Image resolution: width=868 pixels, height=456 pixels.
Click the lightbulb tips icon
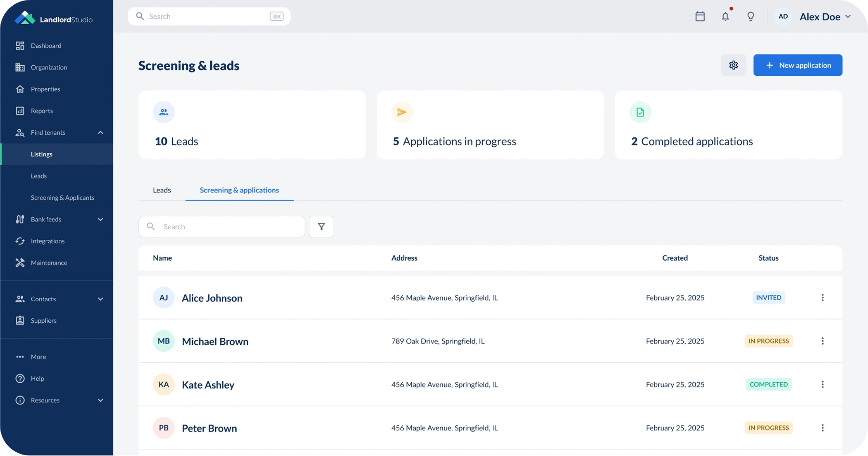pos(751,16)
